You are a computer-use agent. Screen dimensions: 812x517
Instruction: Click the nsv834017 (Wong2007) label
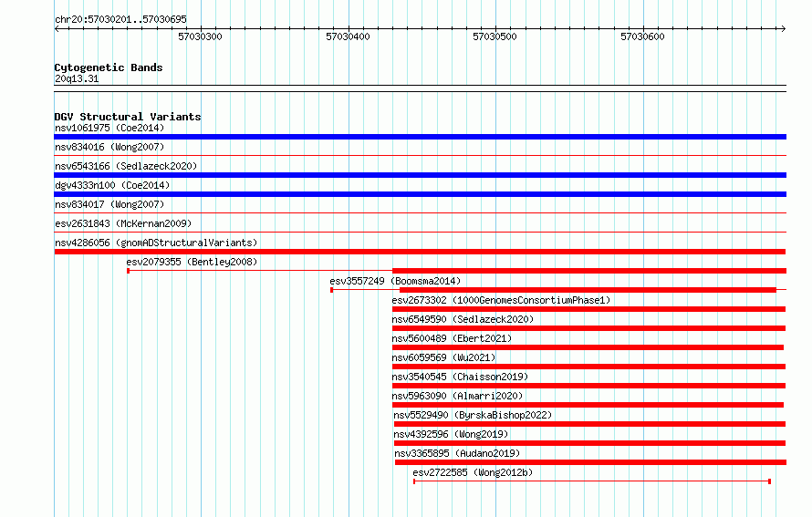click(109, 204)
